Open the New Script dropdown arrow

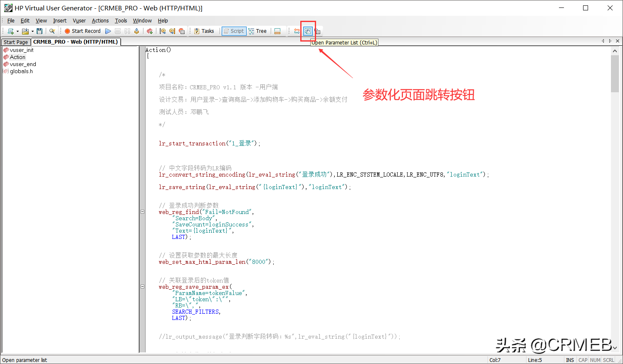click(x=17, y=31)
